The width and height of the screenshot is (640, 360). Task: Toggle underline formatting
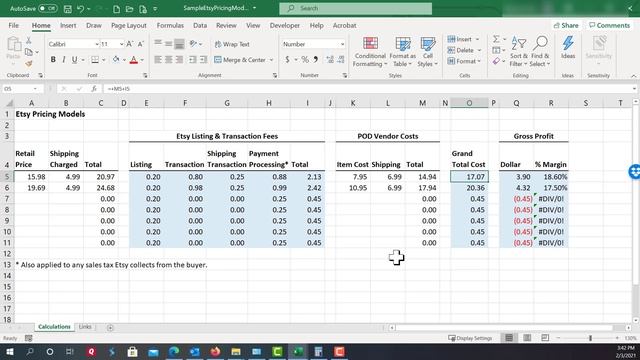coord(74,60)
